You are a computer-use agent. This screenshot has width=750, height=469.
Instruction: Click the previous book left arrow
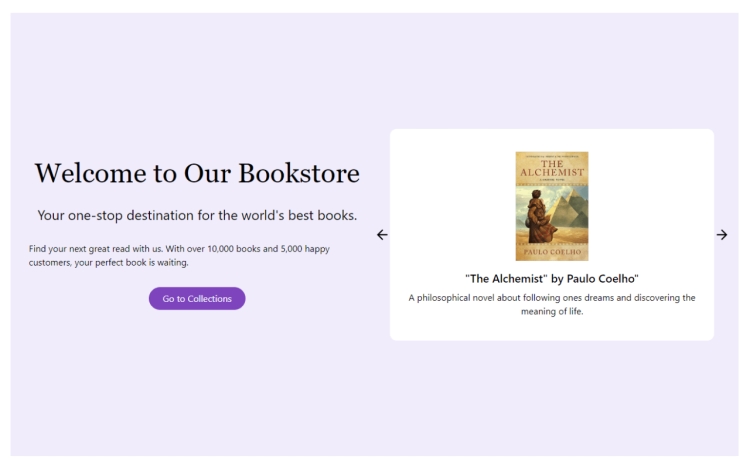(x=382, y=235)
